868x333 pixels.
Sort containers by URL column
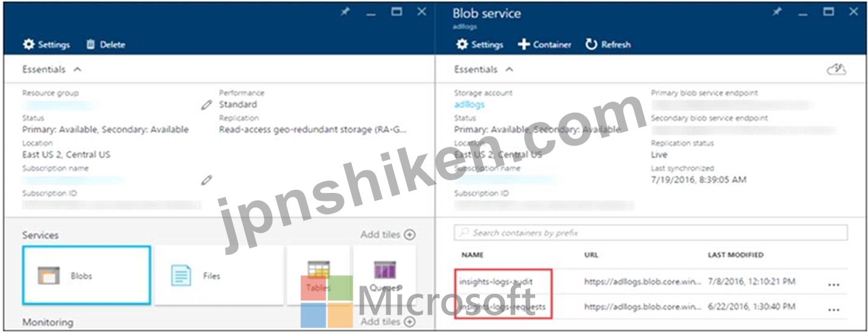point(591,255)
